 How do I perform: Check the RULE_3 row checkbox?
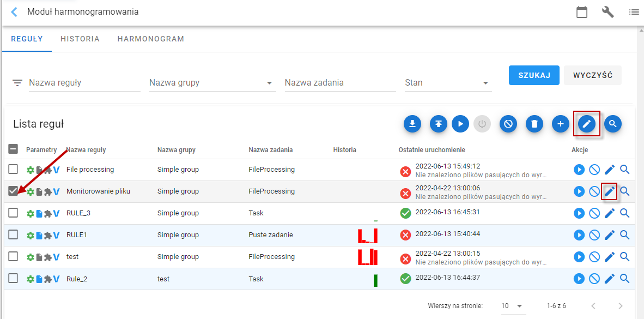pyautogui.click(x=13, y=213)
